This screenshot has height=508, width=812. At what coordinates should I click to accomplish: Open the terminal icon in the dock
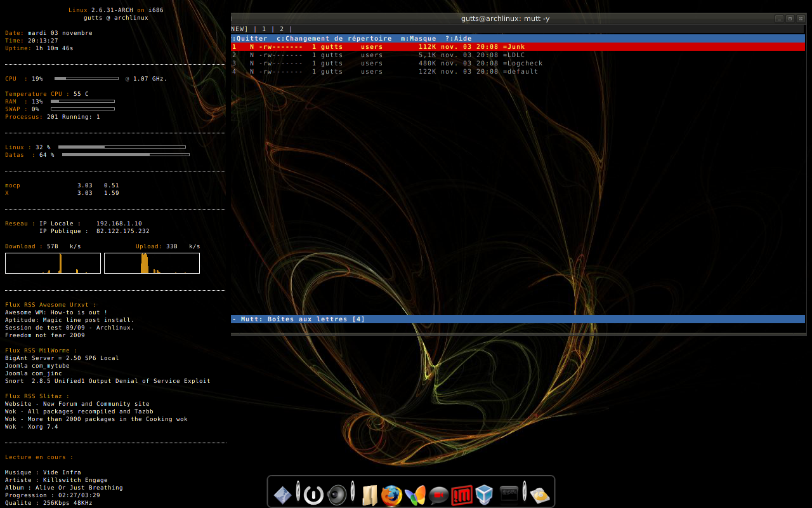[509, 493]
